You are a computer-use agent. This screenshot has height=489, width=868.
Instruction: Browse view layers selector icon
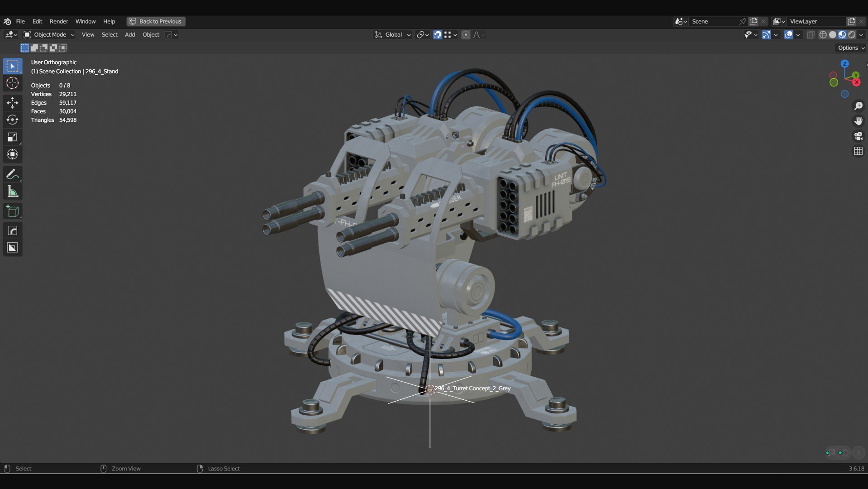pos(779,21)
